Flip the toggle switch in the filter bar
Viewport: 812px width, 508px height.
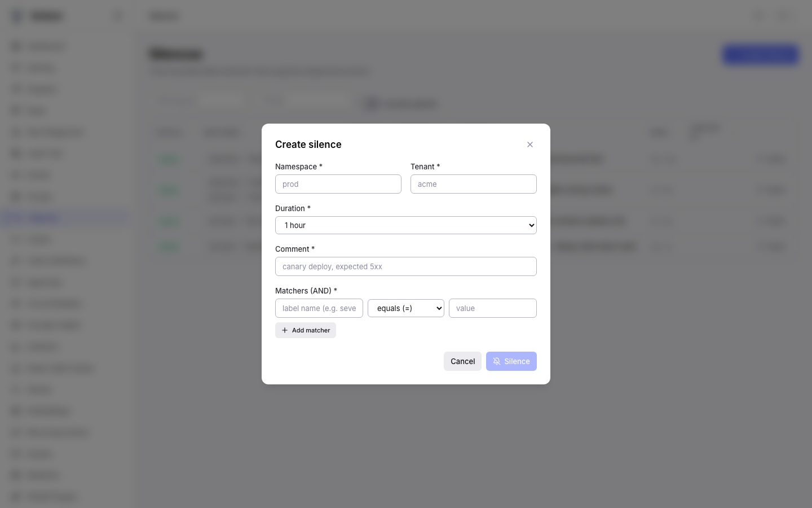[x=372, y=104]
